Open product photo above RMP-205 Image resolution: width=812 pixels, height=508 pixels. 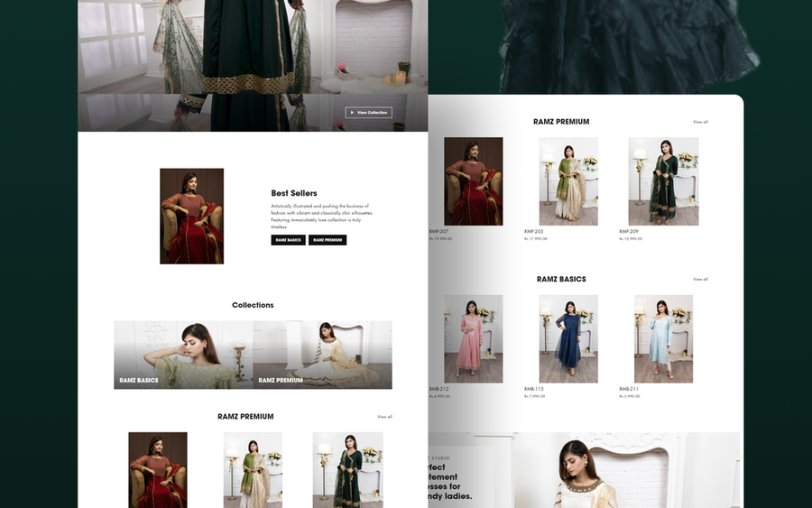pos(568,181)
